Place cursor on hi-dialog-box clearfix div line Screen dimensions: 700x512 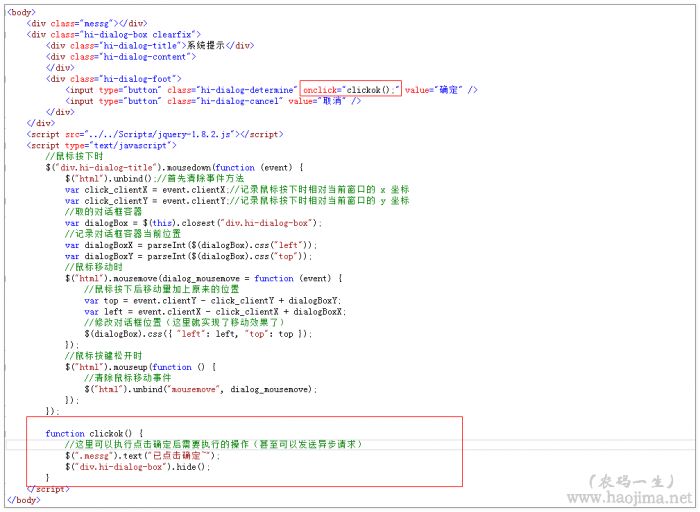(114, 34)
